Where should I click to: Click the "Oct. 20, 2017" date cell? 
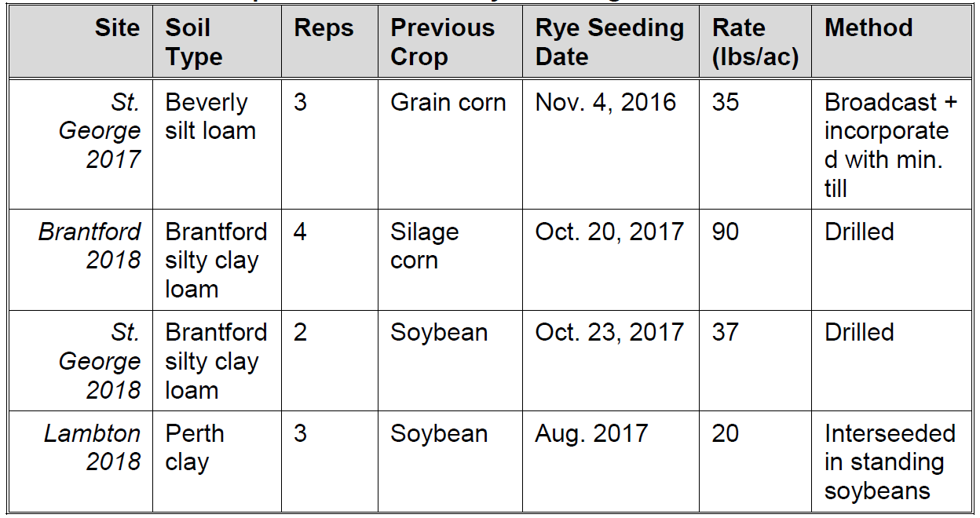click(609, 232)
